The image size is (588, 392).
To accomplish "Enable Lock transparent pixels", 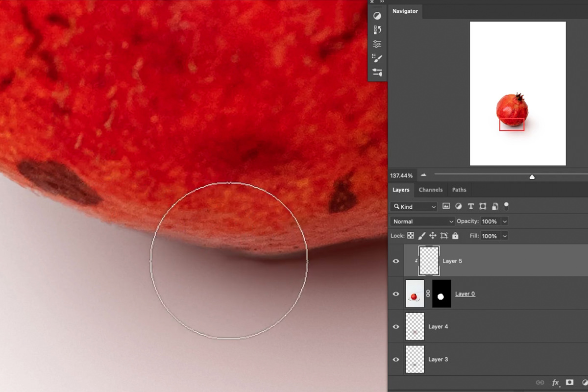I will pyautogui.click(x=411, y=236).
